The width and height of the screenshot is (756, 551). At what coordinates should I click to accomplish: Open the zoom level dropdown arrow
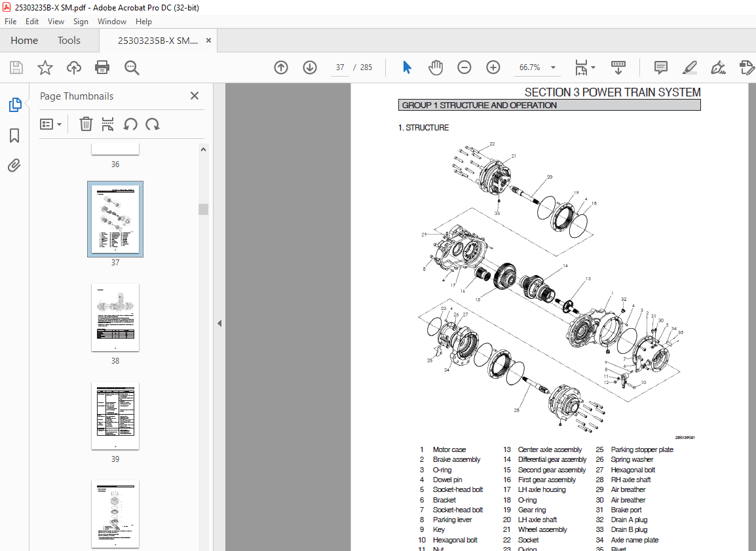click(x=553, y=67)
